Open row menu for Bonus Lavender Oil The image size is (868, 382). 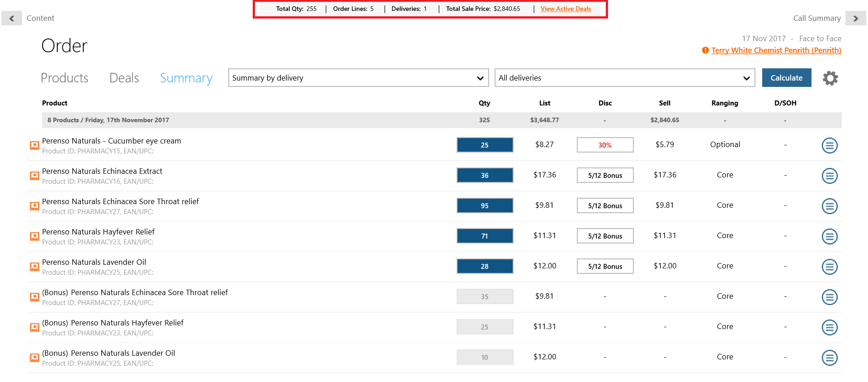[x=830, y=358]
